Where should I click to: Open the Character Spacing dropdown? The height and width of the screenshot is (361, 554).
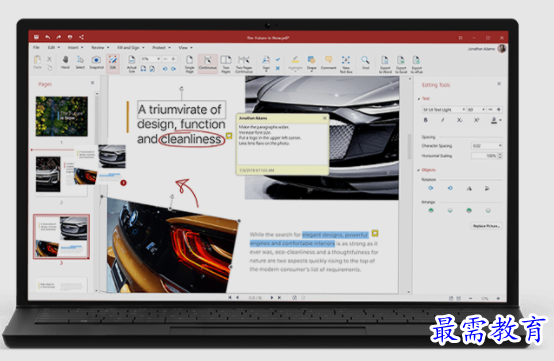tap(500, 146)
